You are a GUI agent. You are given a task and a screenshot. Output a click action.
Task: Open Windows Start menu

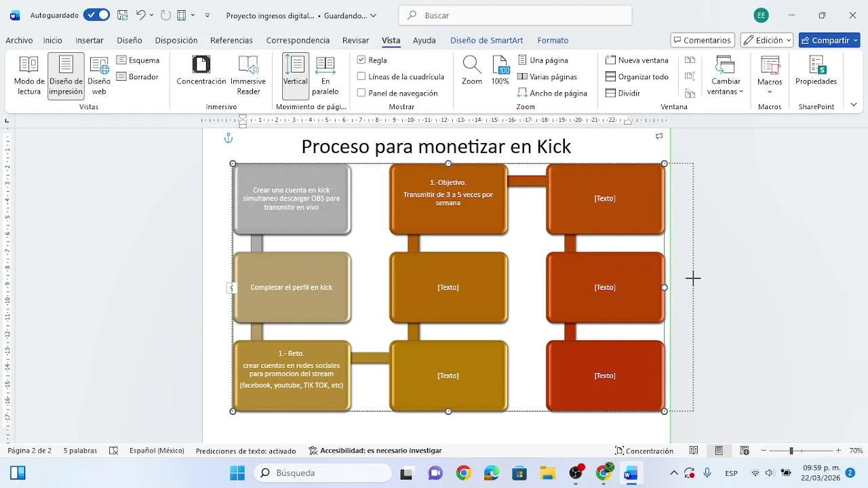pos(237,473)
